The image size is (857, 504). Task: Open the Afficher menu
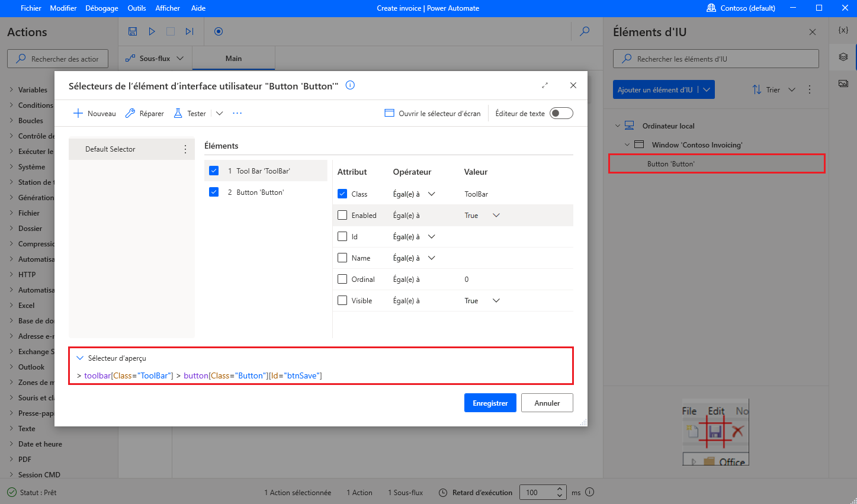click(x=168, y=8)
